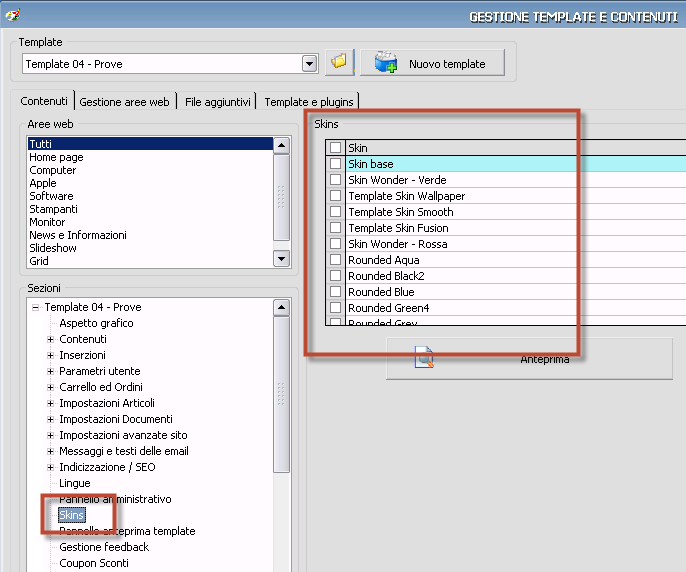Select Skin Wonder - Rossa row text

click(x=398, y=244)
